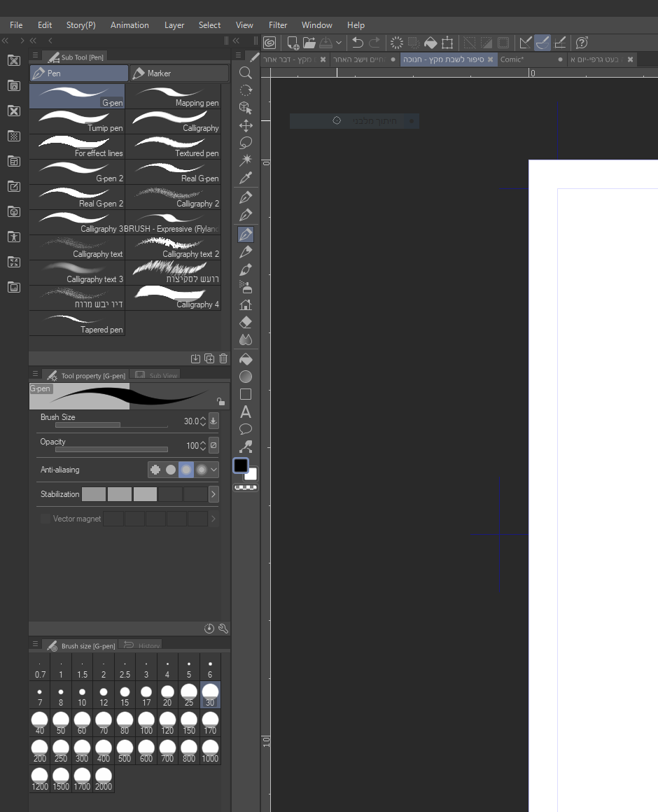Switch to the Marker tool group tab
658x812 pixels.
tap(179, 73)
